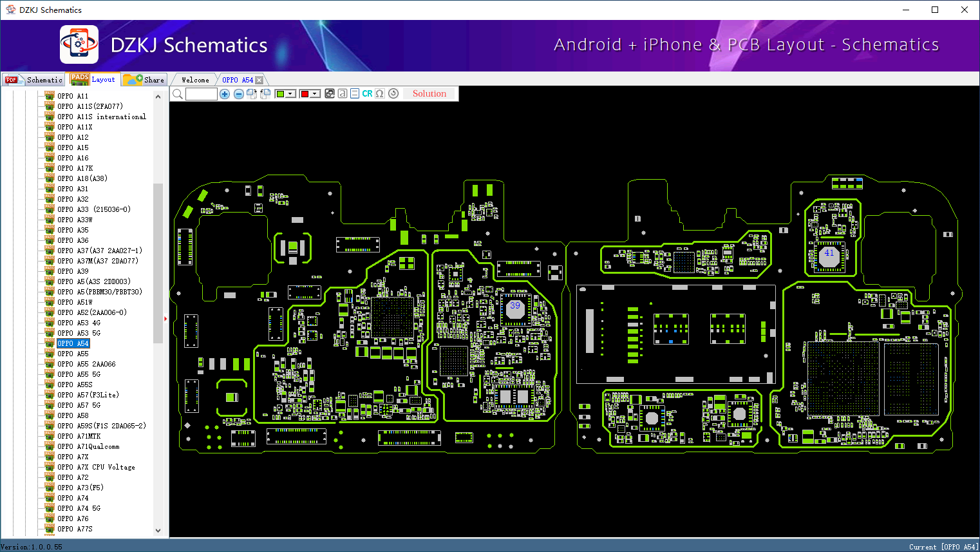The height and width of the screenshot is (552, 980).
Task: Select the OPPO A54 document tab
Action: (238, 80)
